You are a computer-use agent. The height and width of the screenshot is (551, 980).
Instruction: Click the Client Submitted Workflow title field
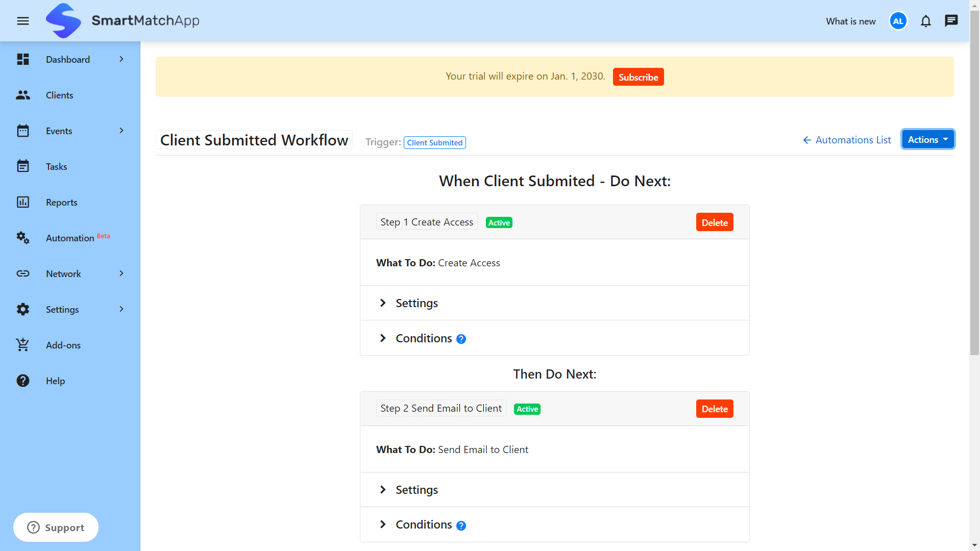click(x=254, y=140)
